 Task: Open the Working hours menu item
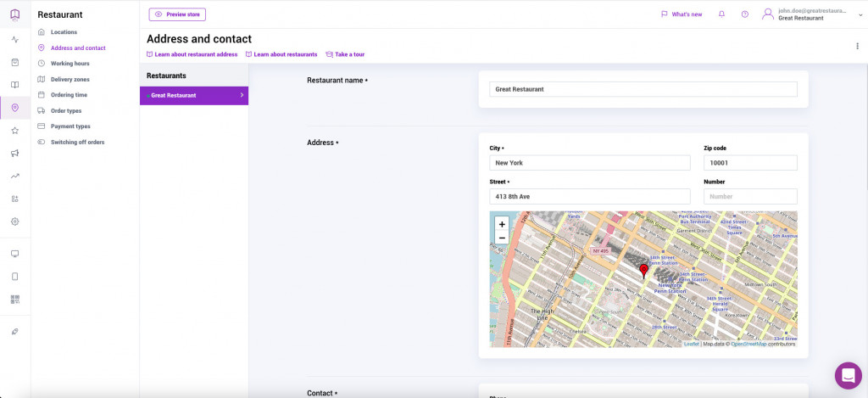point(70,64)
